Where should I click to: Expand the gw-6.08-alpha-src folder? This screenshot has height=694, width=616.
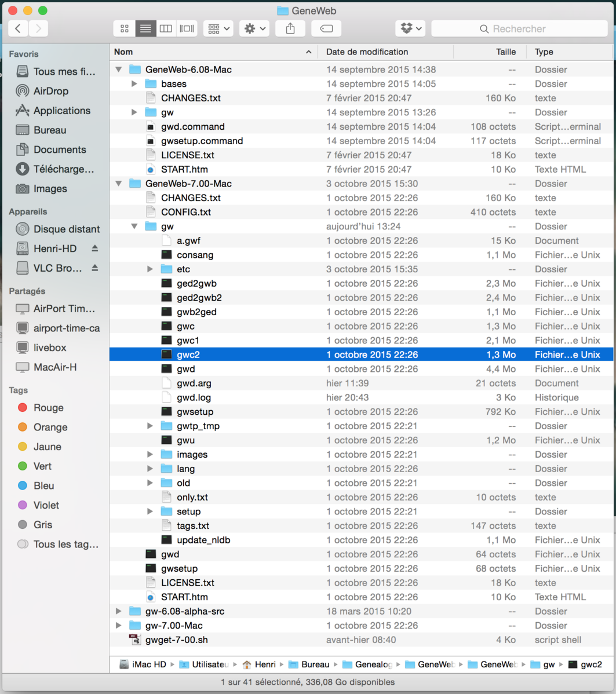coord(119,611)
